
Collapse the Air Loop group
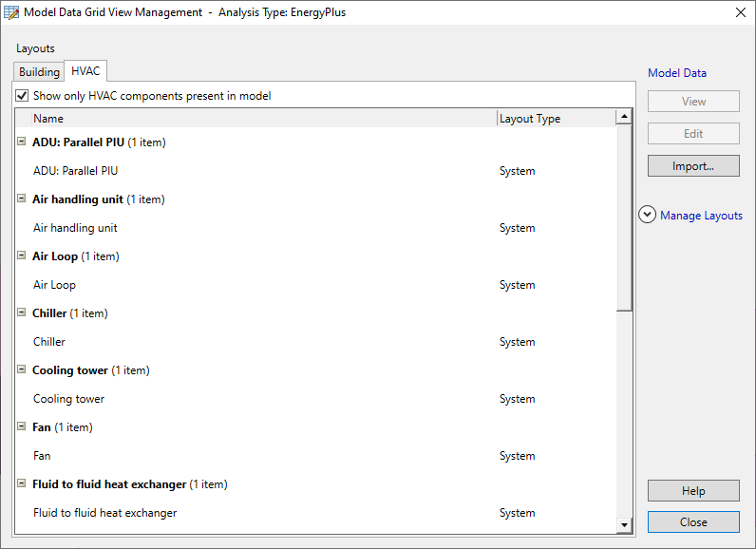[22, 256]
